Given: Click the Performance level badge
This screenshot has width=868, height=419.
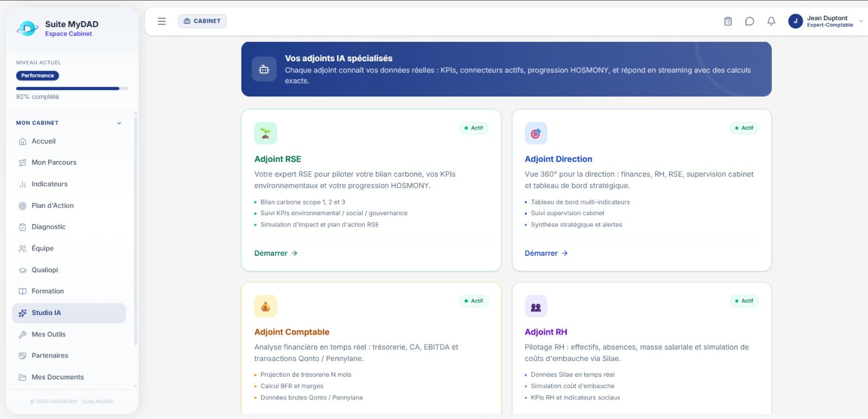Looking at the screenshot, I should tap(37, 76).
